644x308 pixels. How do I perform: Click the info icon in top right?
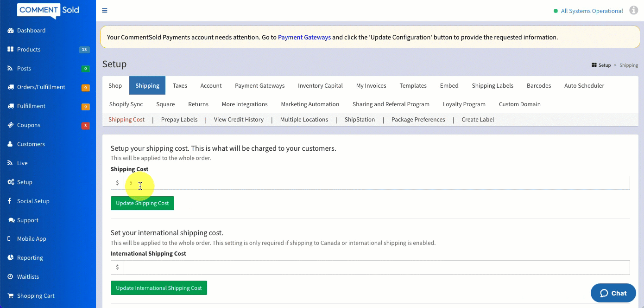point(633,11)
